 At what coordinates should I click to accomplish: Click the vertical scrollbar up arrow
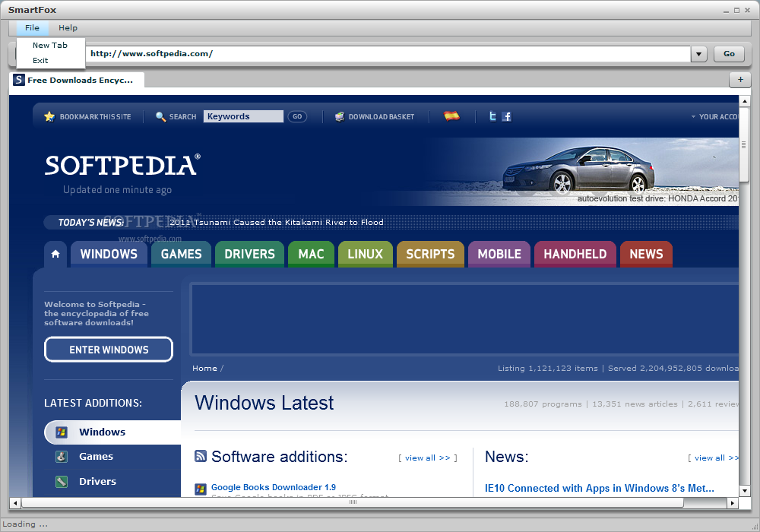pyautogui.click(x=745, y=101)
